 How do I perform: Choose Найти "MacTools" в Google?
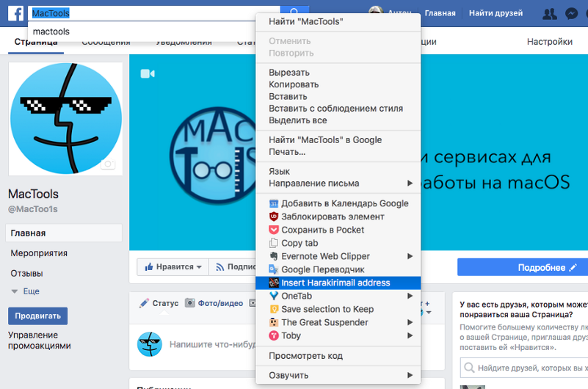tap(338, 139)
